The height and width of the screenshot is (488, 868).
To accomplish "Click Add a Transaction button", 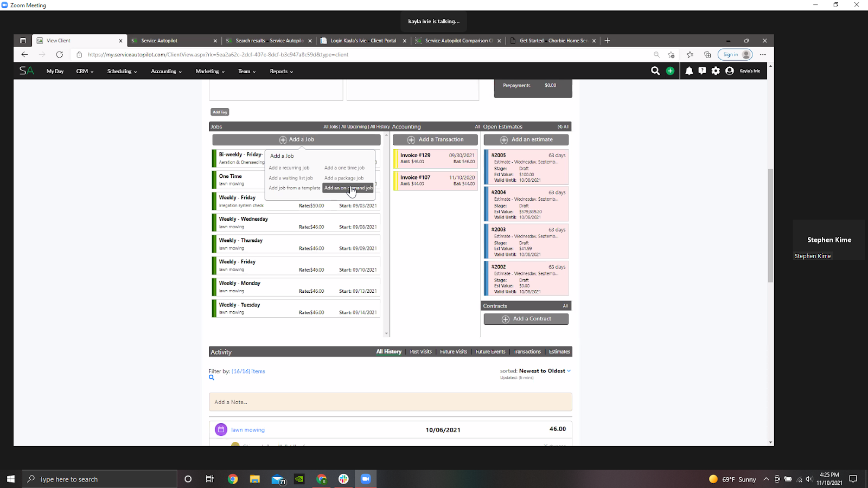I will 435,140.
